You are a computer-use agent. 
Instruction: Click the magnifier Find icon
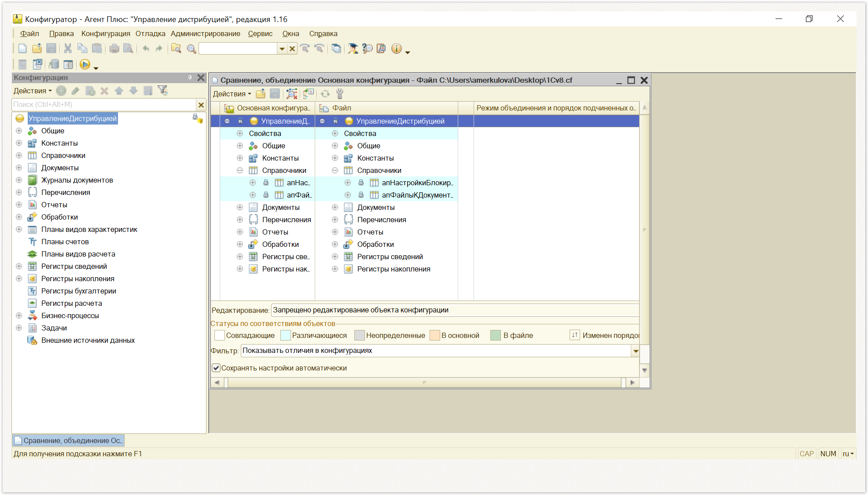191,49
